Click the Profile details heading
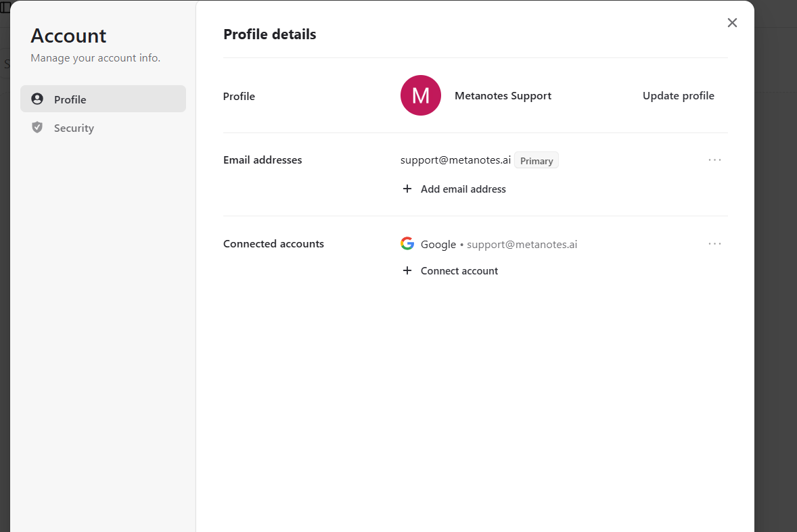 (x=269, y=34)
